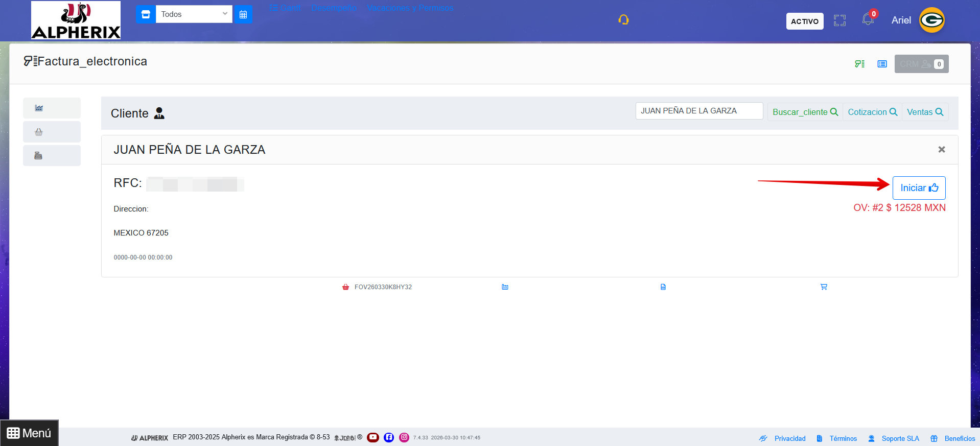Click the blue list view icon
The image size is (980, 446).
coord(882,64)
